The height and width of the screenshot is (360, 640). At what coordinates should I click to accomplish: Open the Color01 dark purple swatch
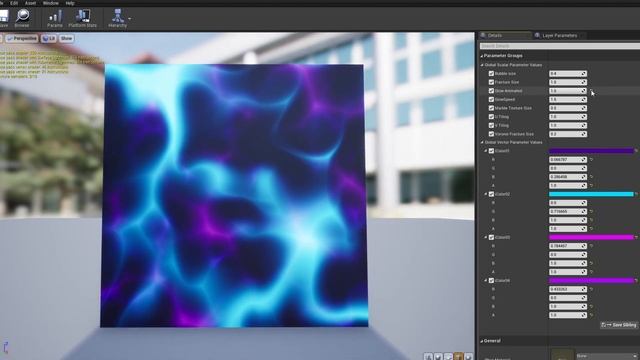(591, 151)
